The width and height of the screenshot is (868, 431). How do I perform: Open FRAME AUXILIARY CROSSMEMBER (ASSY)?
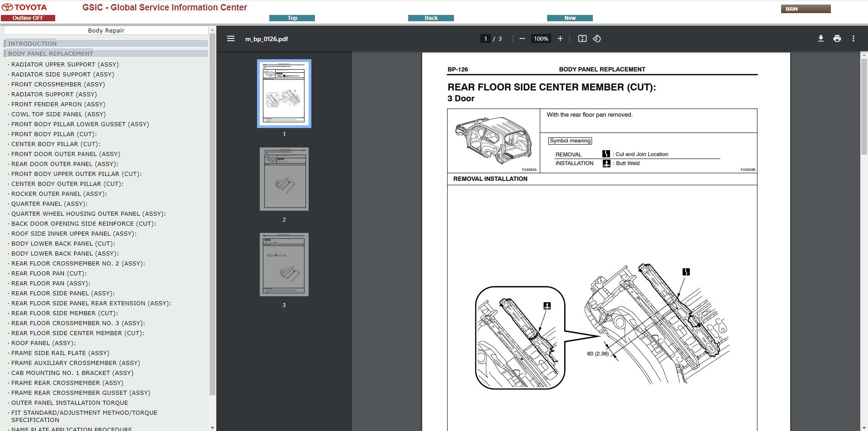click(x=76, y=363)
